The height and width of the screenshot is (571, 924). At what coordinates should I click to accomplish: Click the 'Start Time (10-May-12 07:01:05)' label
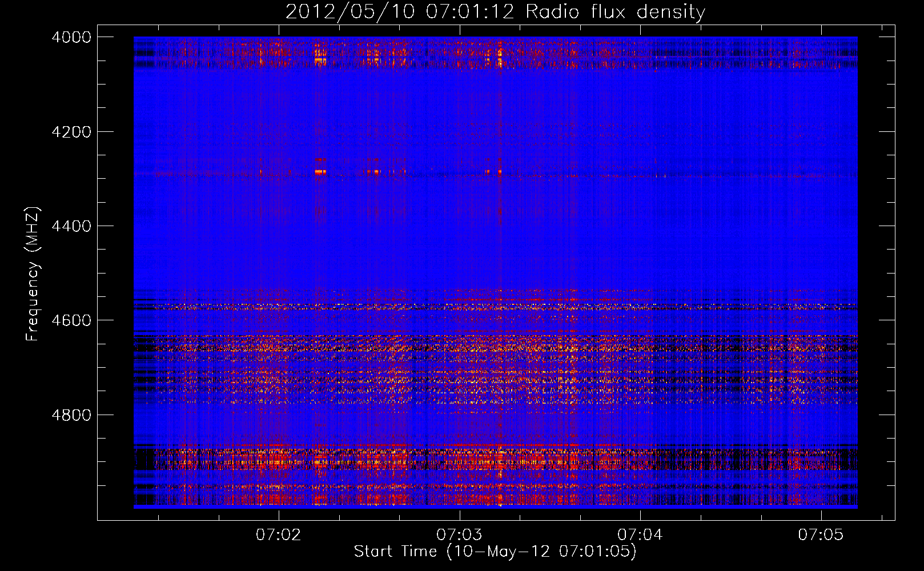pyautogui.click(x=495, y=552)
